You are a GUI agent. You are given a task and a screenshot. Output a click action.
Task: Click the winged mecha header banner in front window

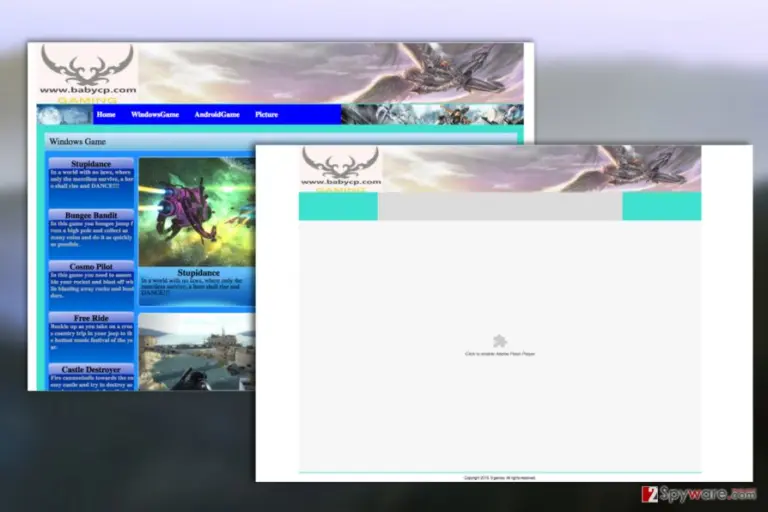point(541,169)
